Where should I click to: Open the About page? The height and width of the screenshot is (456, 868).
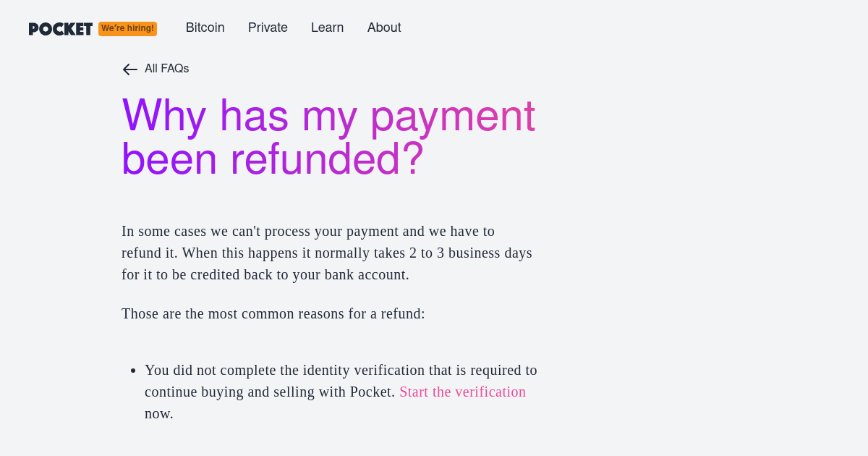(x=384, y=28)
